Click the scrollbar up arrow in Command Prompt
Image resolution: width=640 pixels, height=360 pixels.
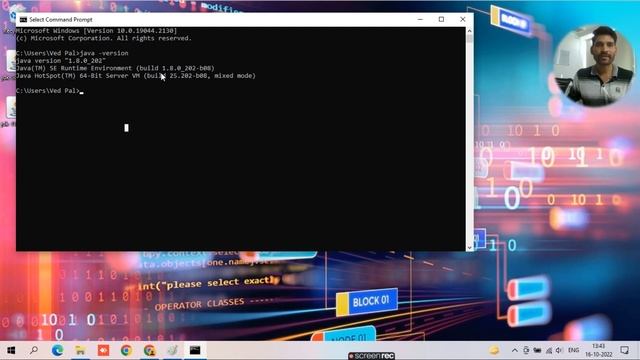click(x=469, y=31)
